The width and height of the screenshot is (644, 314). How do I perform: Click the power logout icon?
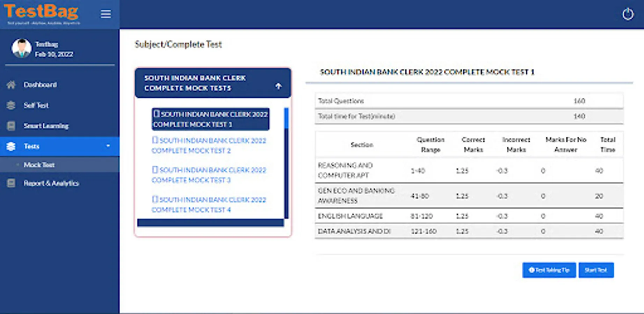[x=628, y=14]
